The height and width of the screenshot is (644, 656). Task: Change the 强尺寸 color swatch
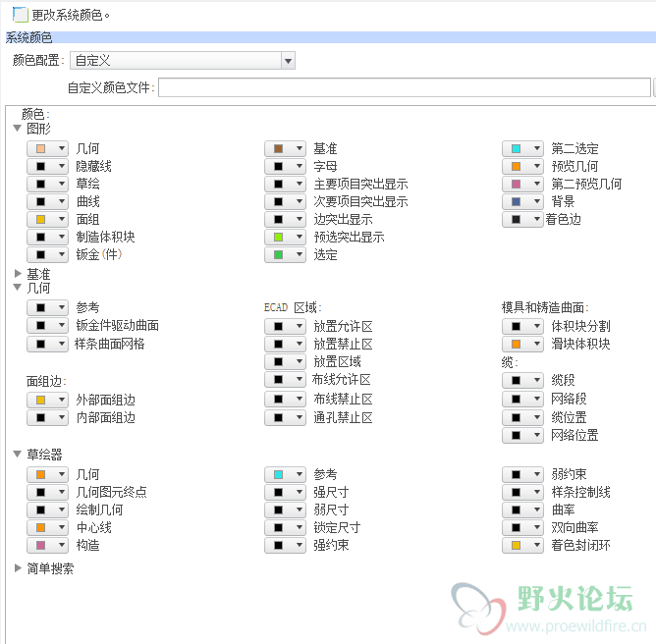tap(286, 492)
